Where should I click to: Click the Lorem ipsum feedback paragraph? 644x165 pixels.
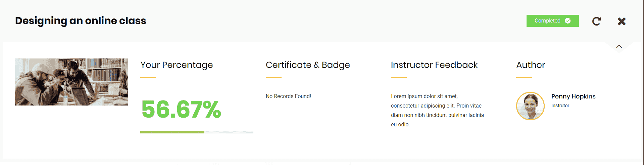pyautogui.click(x=437, y=110)
